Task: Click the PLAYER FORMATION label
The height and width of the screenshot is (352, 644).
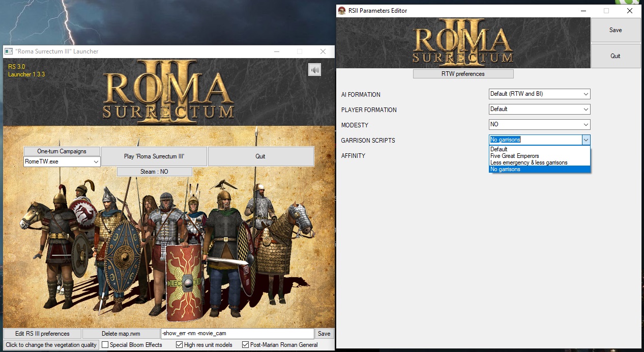Action: point(369,110)
